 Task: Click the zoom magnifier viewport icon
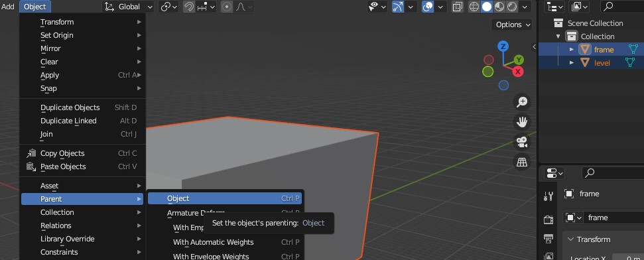click(522, 102)
